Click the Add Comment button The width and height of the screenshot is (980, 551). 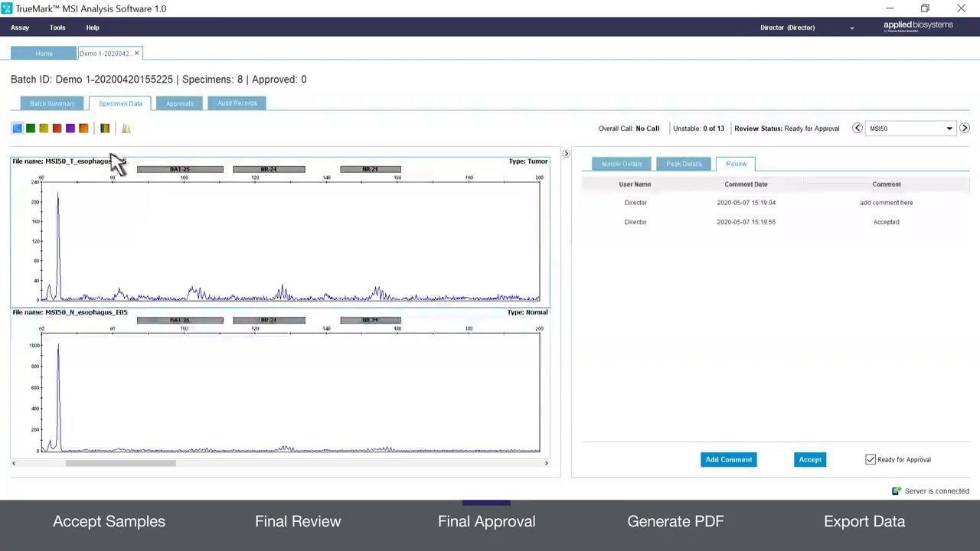point(729,460)
